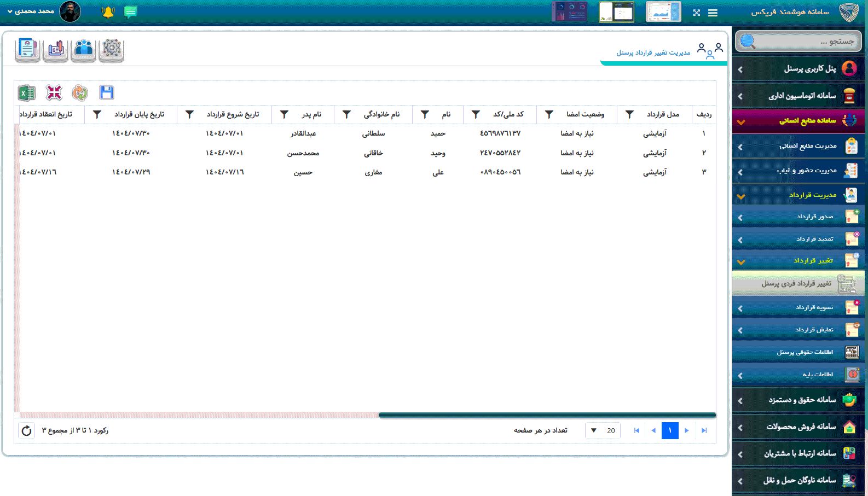Open the page size dropdown showing 20
Screen dimensions: 868x496
click(603, 431)
